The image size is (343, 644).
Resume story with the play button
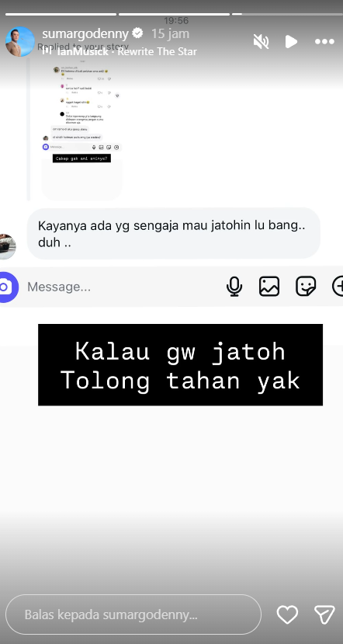(291, 41)
